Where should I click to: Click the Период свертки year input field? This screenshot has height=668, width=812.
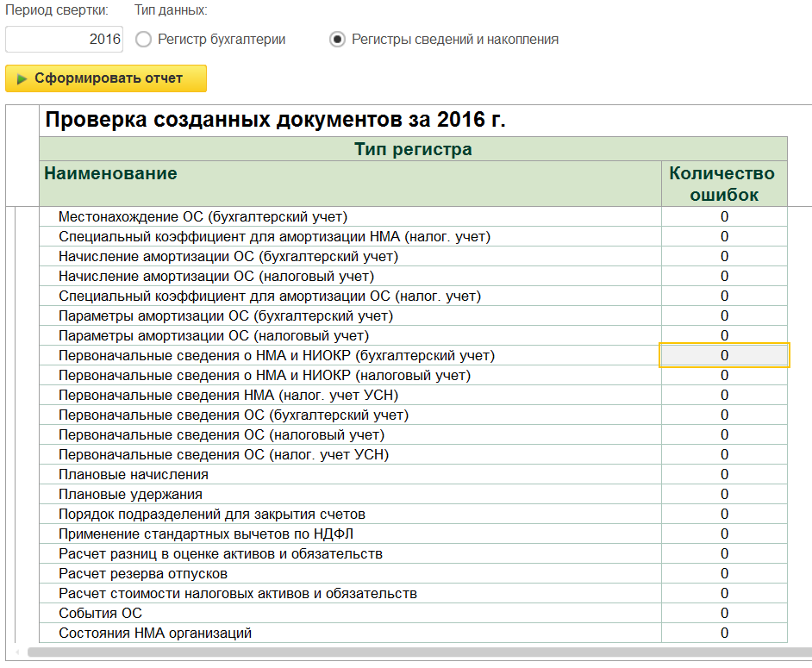coord(65,39)
